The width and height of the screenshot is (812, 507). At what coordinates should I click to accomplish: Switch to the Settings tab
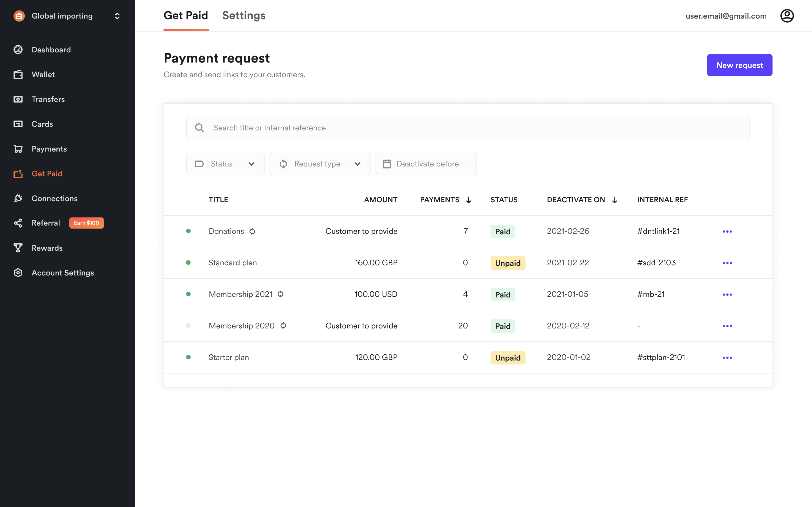[x=244, y=15]
